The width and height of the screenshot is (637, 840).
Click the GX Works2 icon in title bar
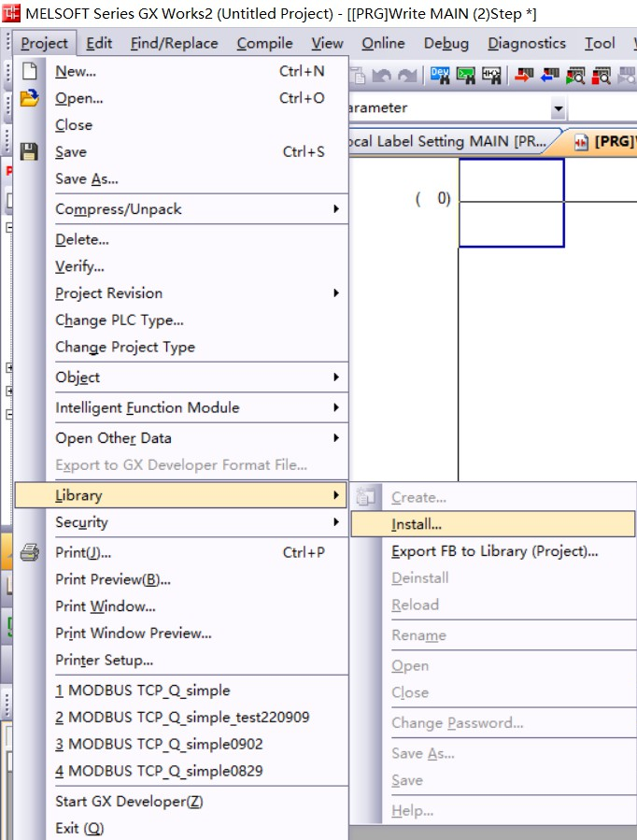coord(10,12)
